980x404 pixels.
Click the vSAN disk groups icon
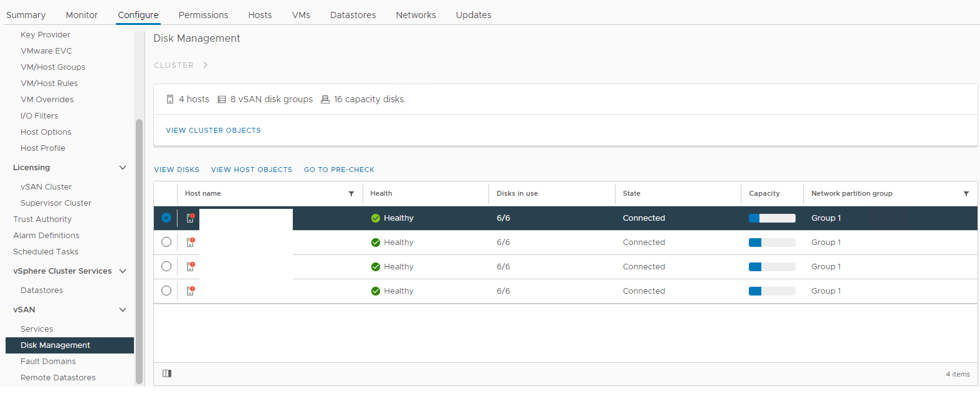coord(222,100)
